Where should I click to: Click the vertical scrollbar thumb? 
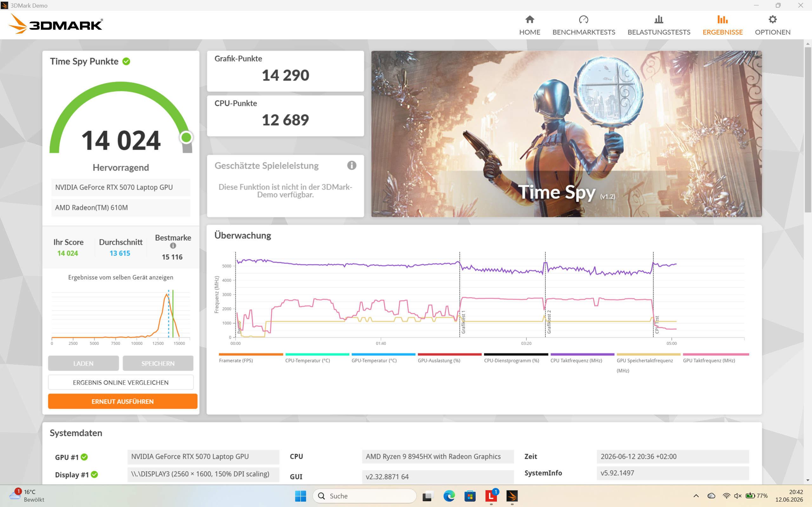[807, 129]
